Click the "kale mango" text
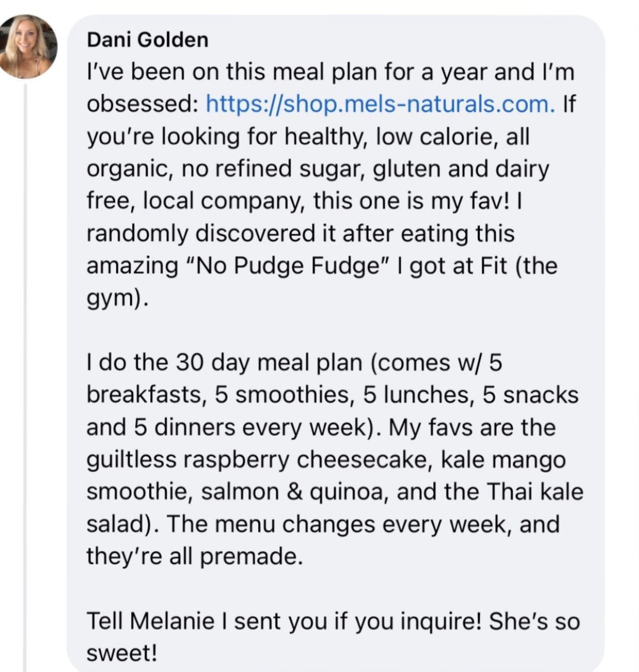Image resolution: width=639 pixels, height=672 pixels. pyautogui.click(x=503, y=460)
